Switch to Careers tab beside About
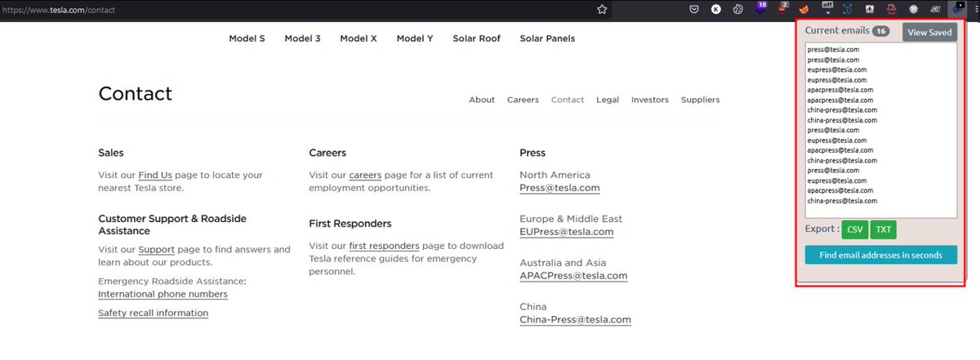 [x=523, y=100]
